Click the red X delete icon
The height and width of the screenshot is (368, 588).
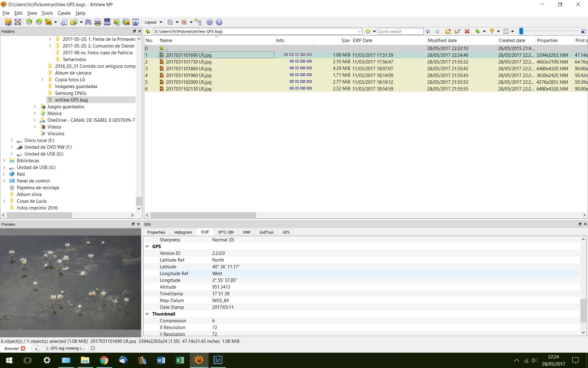tap(467, 31)
